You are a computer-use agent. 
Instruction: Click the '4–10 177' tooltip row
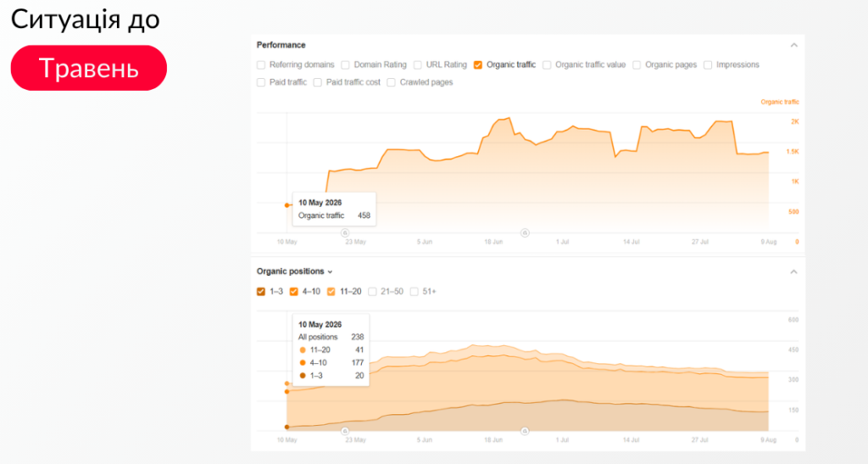tap(331, 363)
